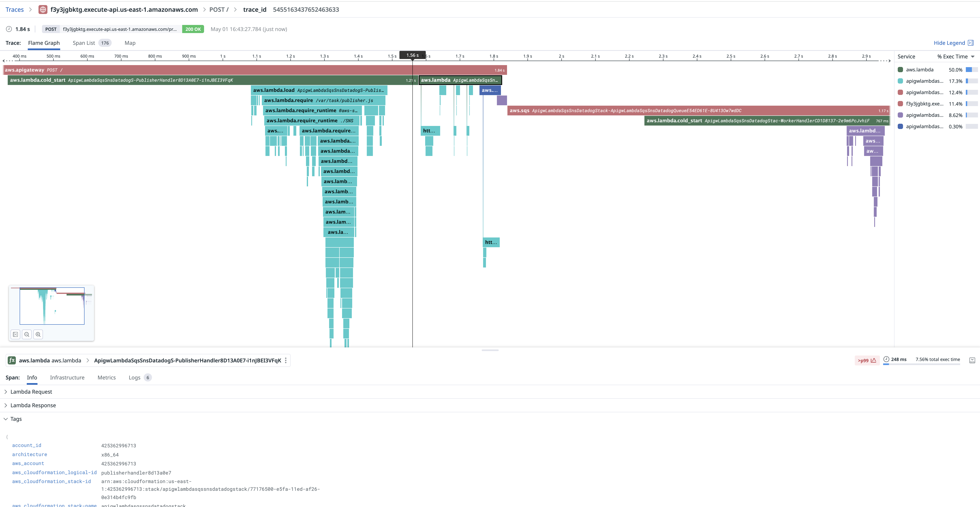Click the 200 OK status badge

(x=193, y=29)
